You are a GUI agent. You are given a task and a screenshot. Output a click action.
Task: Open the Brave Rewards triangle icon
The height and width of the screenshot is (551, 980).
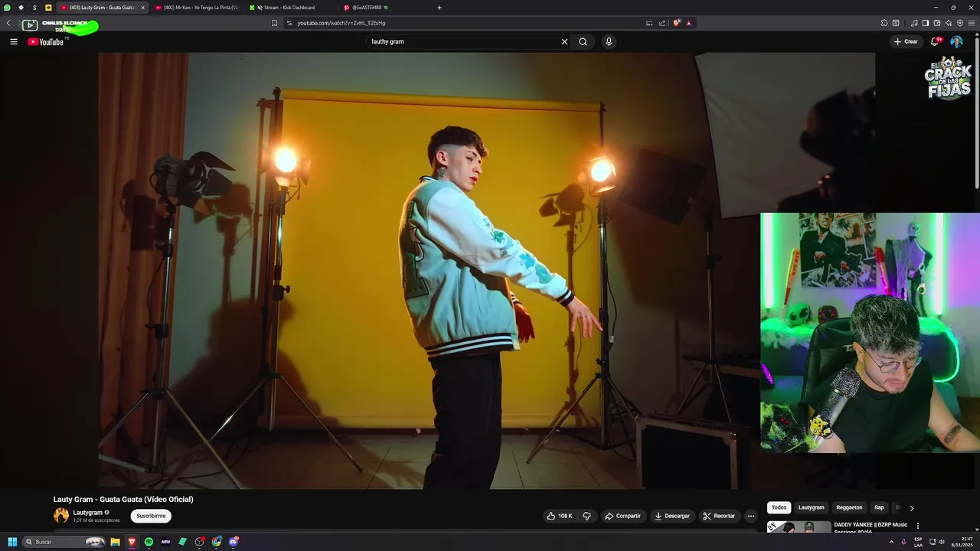pos(688,23)
